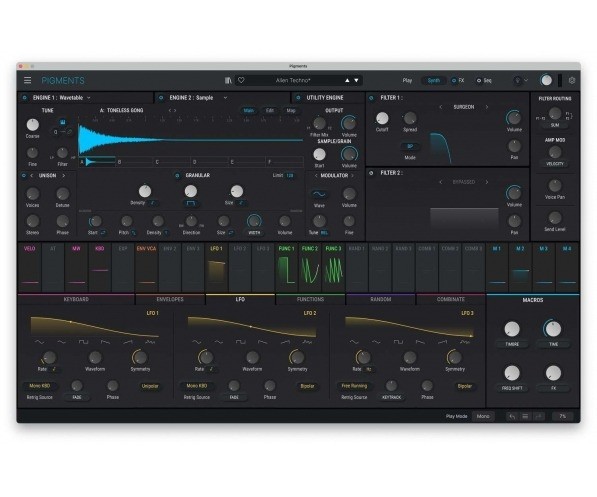Viewport: 597px width, 497px height.
Task: Select the FUNC 2 modulation source
Action: 310,267
